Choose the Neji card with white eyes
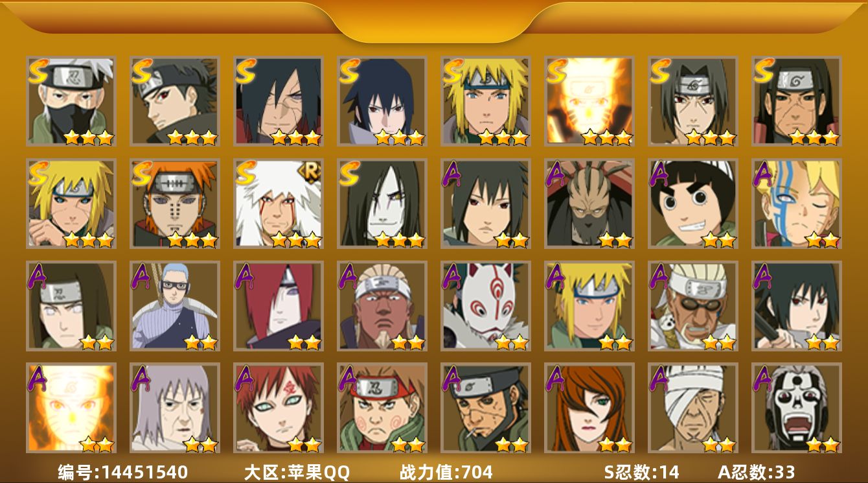 pyautogui.click(x=71, y=306)
